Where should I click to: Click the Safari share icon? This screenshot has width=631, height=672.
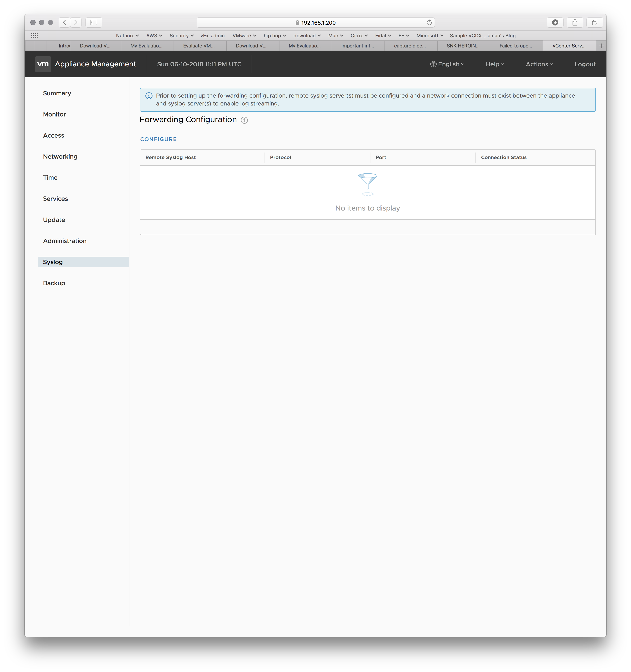point(575,22)
